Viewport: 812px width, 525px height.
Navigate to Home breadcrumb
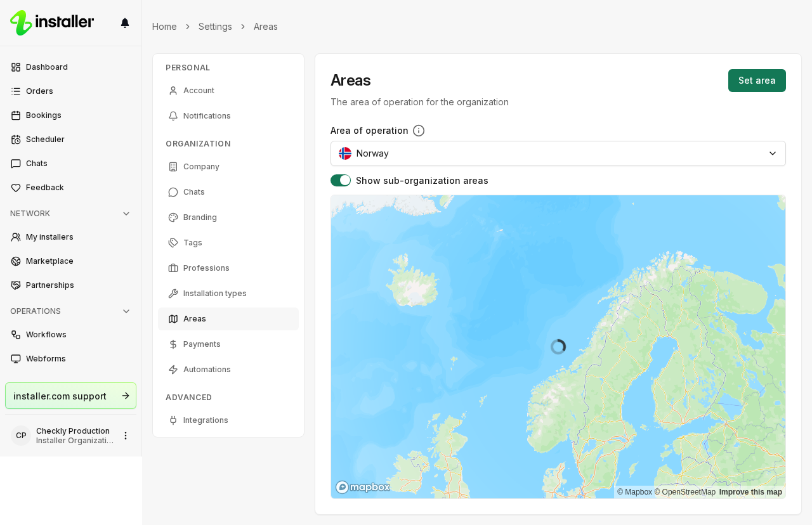[164, 27]
